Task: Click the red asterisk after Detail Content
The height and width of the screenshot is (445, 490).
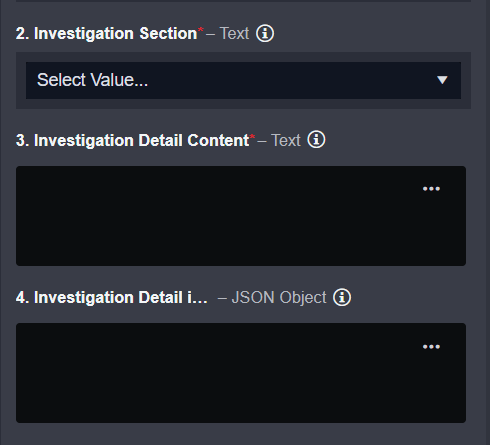Action: coord(252,136)
